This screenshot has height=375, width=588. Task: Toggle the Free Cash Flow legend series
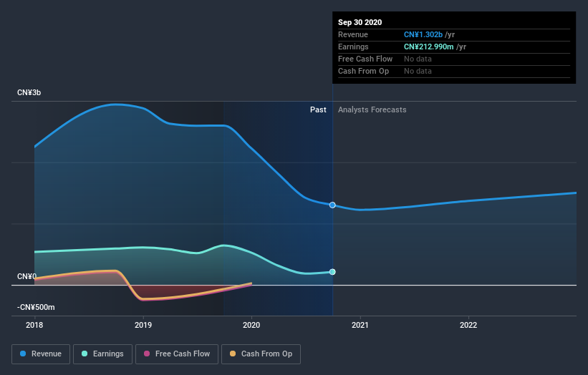[x=177, y=354]
